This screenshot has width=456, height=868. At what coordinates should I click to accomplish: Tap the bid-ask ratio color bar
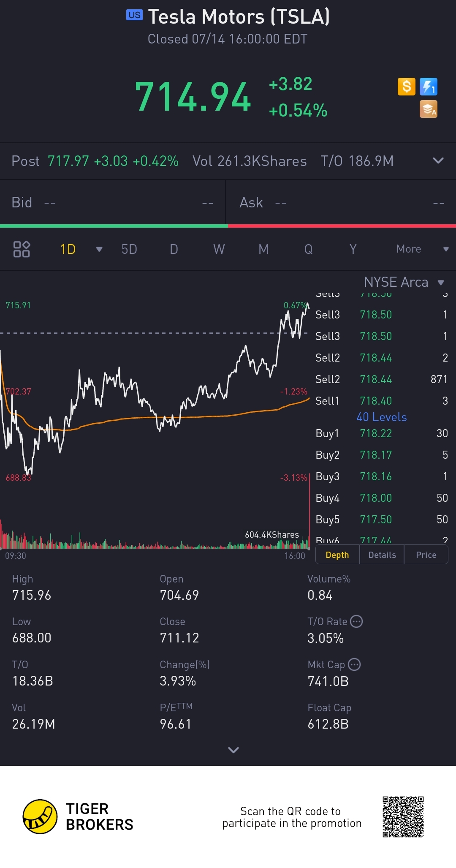(x=228, y=226)
